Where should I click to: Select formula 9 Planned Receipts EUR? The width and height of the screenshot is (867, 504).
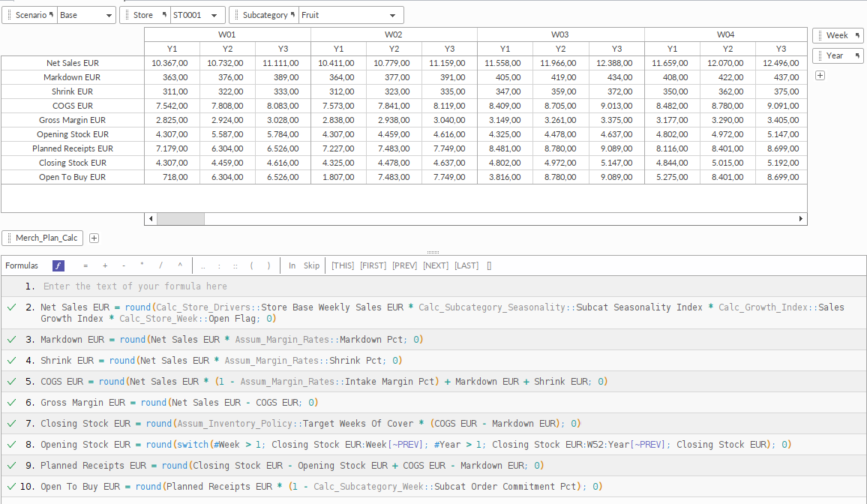click(x=433, y=466)
